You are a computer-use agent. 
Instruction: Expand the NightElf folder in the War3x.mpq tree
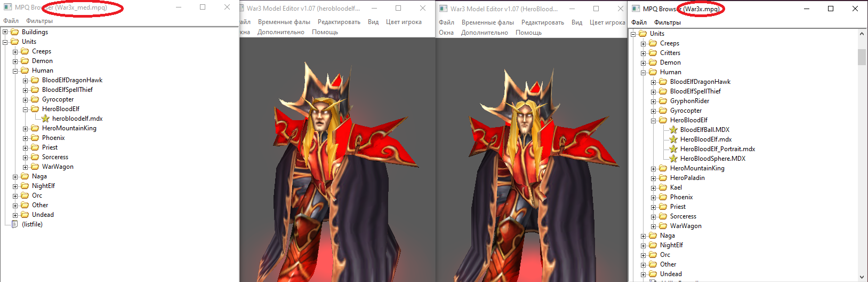pyautogui.click(x=644, y=246)
